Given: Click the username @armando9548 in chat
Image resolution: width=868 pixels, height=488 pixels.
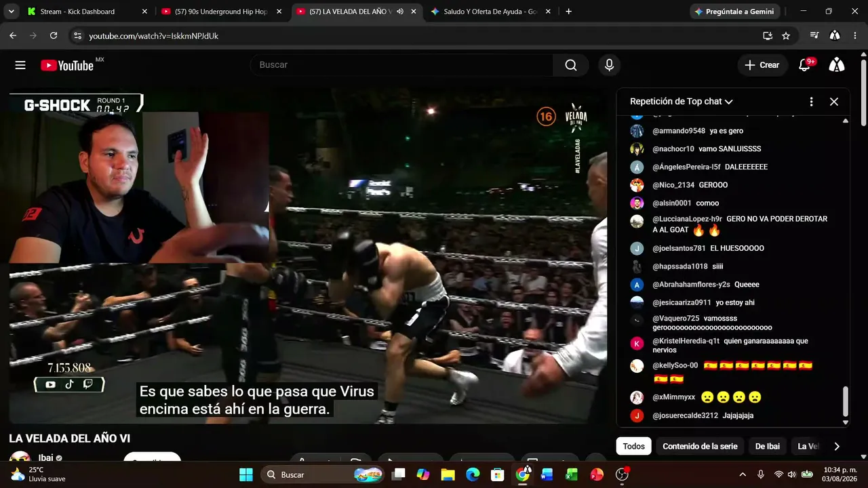Looking at the screenshot, I should tap(679, 131).
